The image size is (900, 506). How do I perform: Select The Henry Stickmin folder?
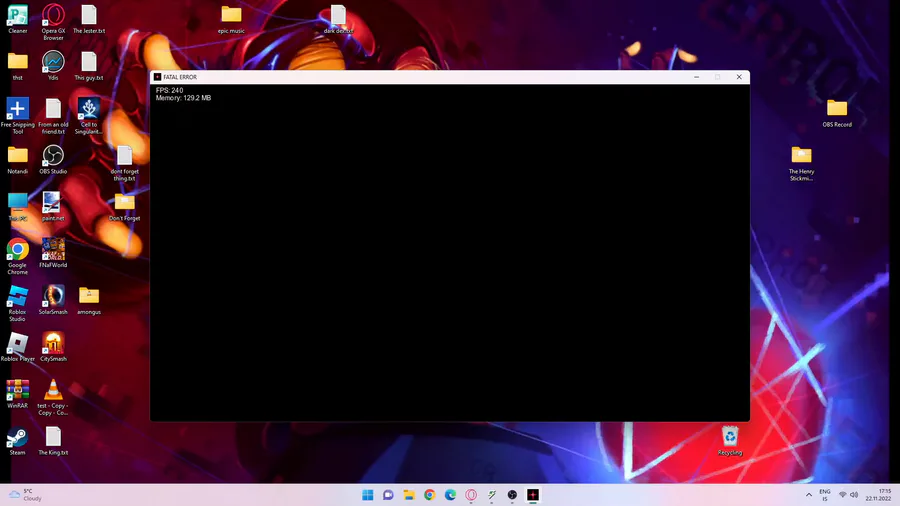[x=801, y=163]
